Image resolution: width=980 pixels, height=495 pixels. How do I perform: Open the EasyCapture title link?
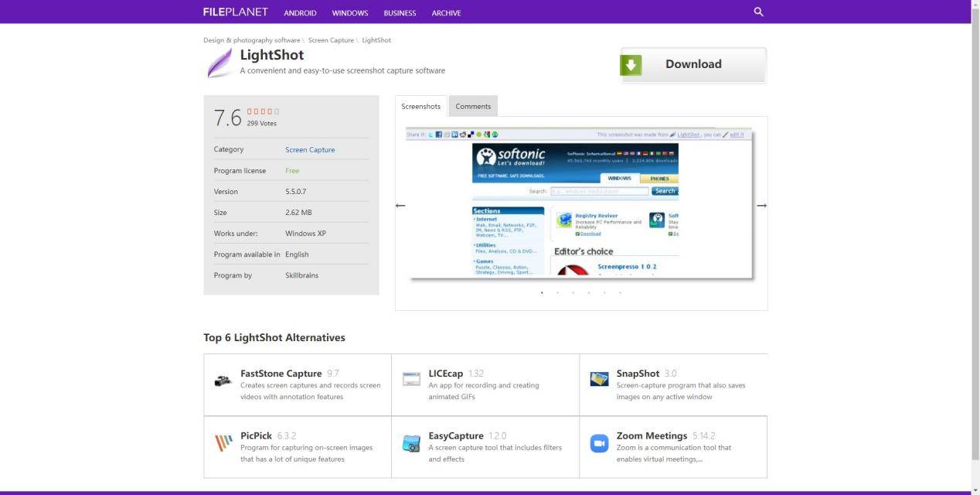456,436
